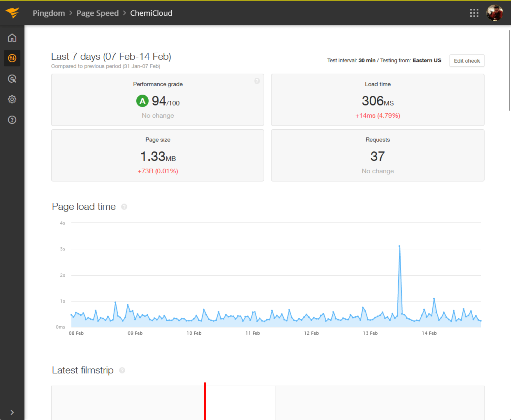Click the Pingdom breadcrumb link
The width and height of the screenshot is (511, 420).
click(49, 13)
